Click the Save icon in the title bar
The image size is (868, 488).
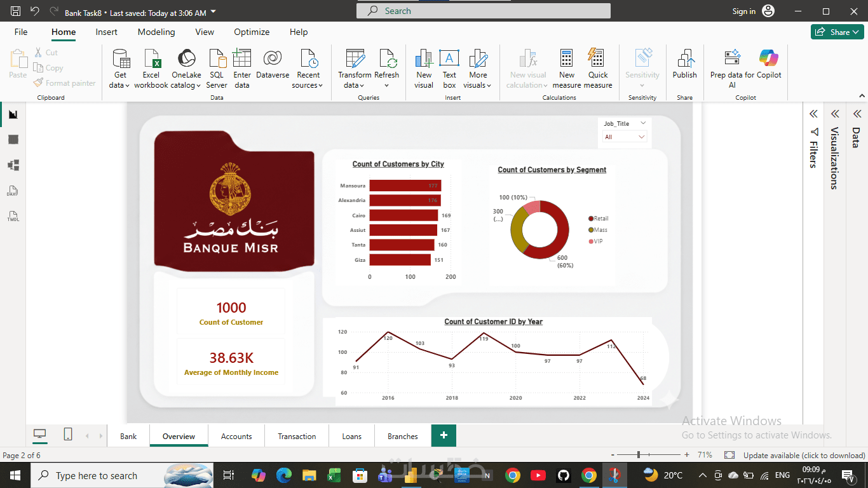16,11
